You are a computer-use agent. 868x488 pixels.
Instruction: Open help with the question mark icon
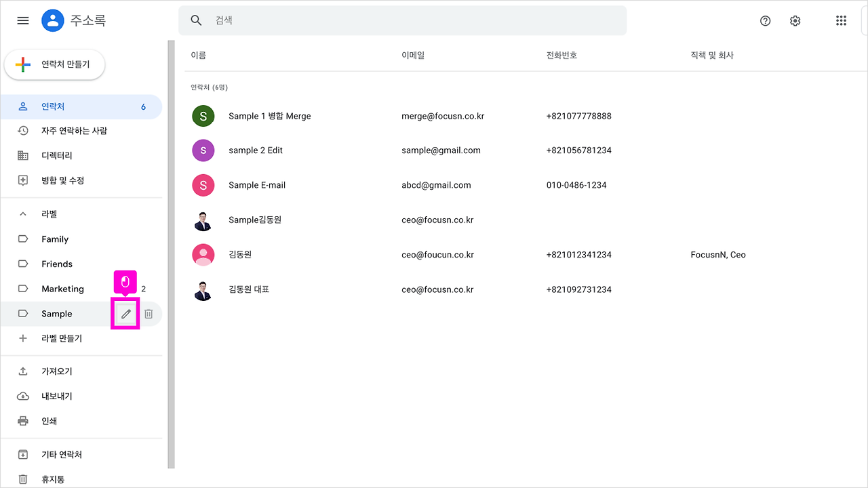coord(765,20)
